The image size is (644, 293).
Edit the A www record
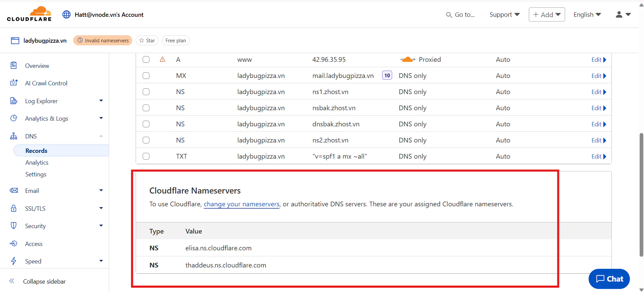599,60
